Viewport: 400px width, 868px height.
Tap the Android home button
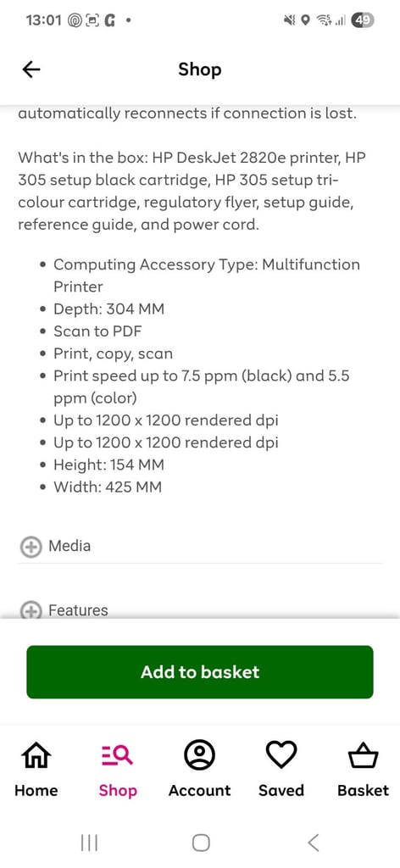[201, 843]
